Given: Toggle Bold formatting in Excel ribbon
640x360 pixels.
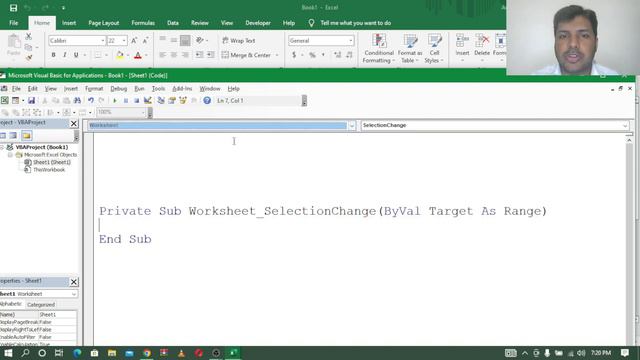Looking at the screenshot, I should coord(53,55).
